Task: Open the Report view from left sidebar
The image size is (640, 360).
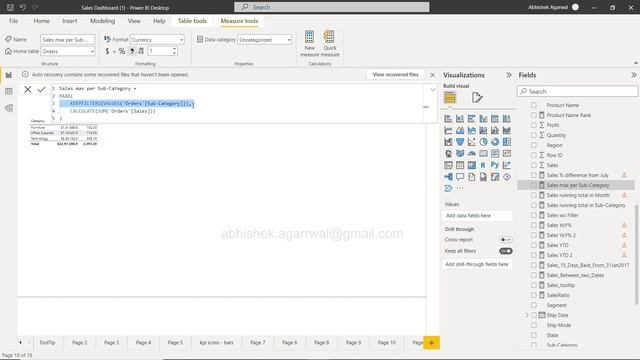Action: click(9, 75)
